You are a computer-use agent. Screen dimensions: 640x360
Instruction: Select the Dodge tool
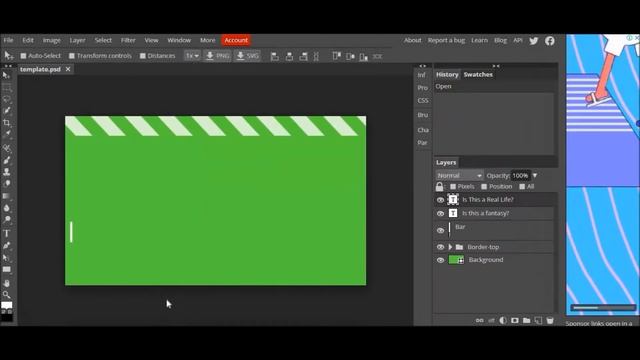point(6,220)
